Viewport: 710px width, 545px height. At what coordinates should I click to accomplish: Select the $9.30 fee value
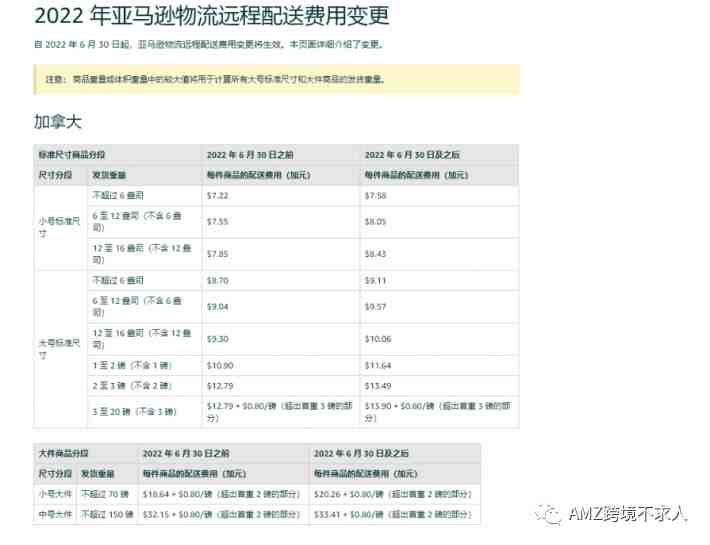[x=217, y=339]
